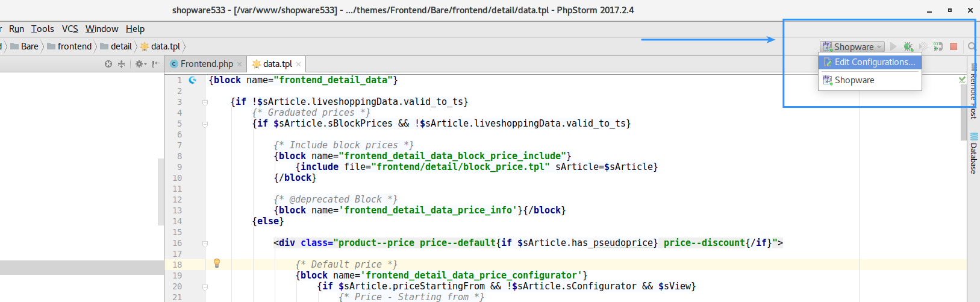The width and height of the screenshot is (980, 302).
Task: Select the Shopware entry in dropdown list
Action: [x=870, y=80]
